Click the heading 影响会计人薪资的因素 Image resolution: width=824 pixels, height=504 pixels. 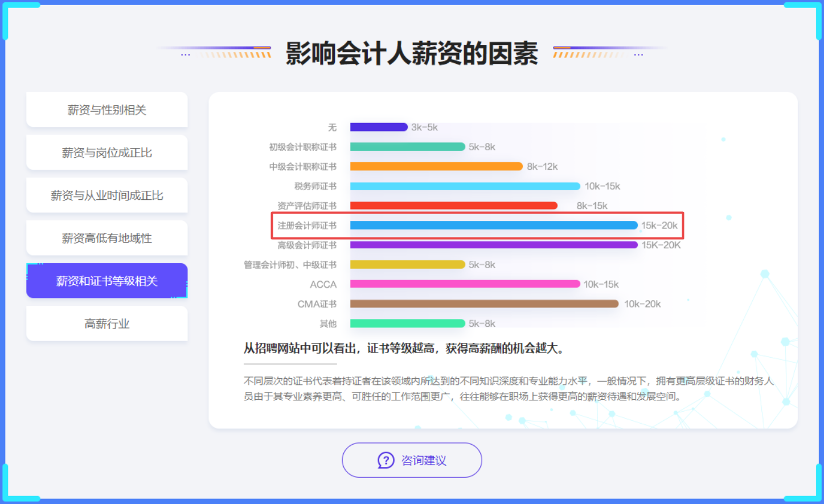tap(412, 54)
